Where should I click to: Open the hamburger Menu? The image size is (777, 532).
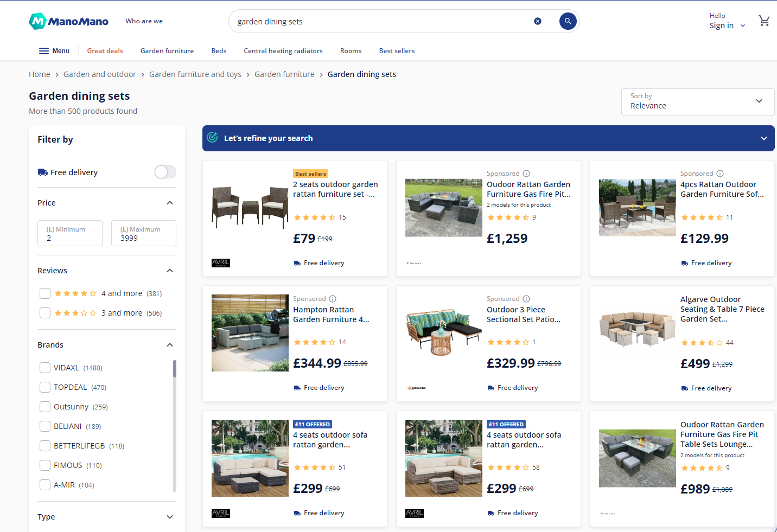pos(54,50)
